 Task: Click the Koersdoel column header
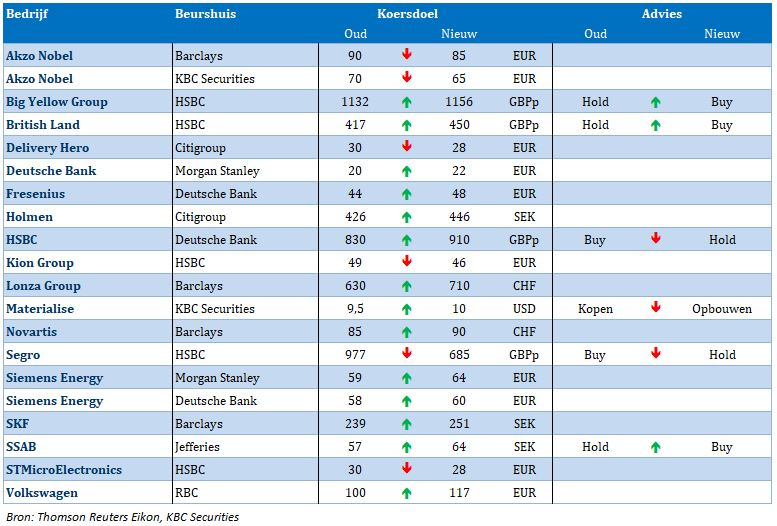pos(407,14)
